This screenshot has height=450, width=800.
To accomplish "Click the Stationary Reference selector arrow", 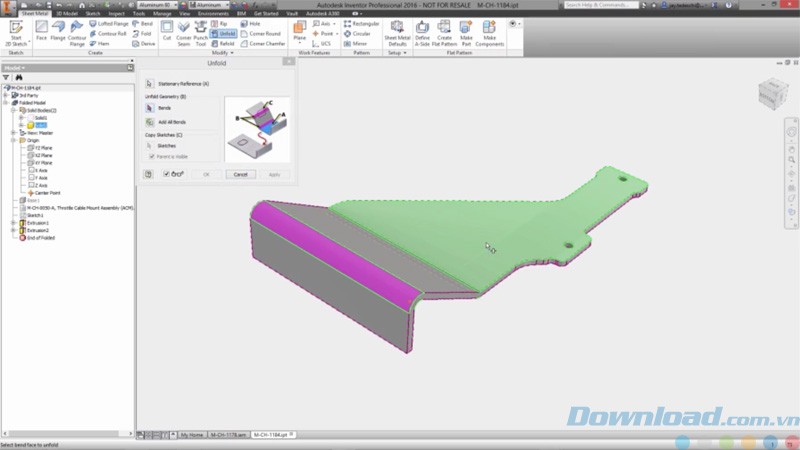I will tap(150, 84).
